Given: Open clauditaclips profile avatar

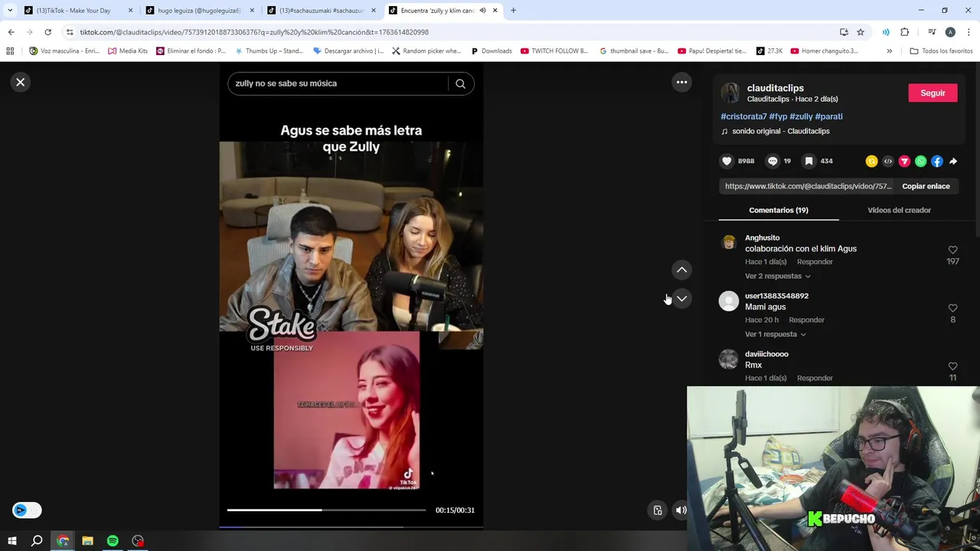Looking at the screenshot, I should point(730,93).
